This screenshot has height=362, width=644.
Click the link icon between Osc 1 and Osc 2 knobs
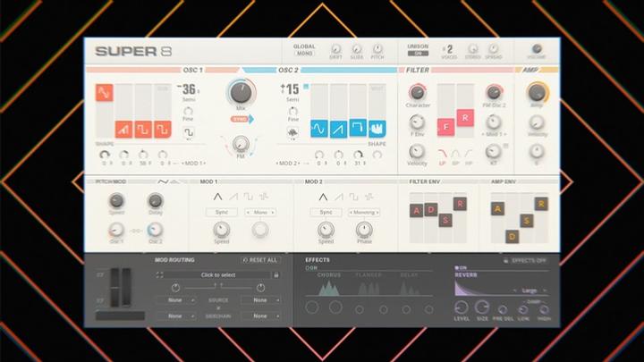point(136,231)
